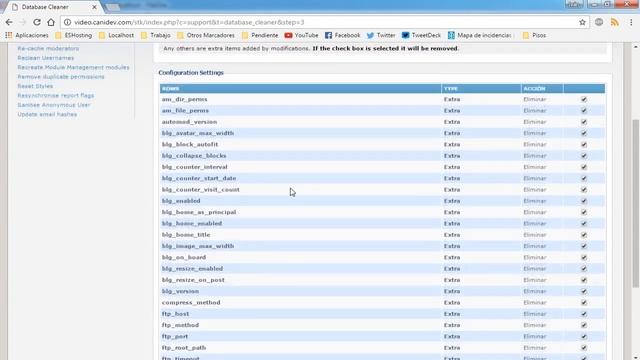Viewport: 640px width, 360px height.
Task: Select the blg_counter_interval row name
Action: pyautogui.click(x=194, y=167)
